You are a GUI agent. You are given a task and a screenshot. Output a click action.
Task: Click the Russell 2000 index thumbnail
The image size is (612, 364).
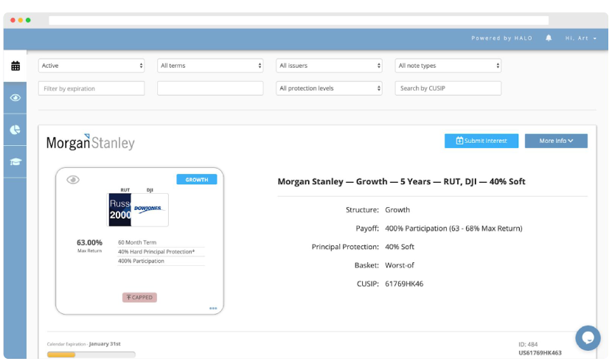120,210
